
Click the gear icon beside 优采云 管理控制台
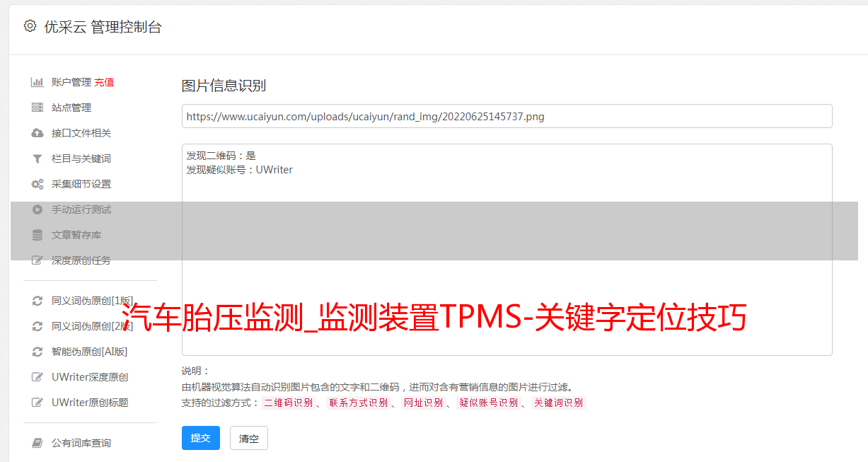30,26
